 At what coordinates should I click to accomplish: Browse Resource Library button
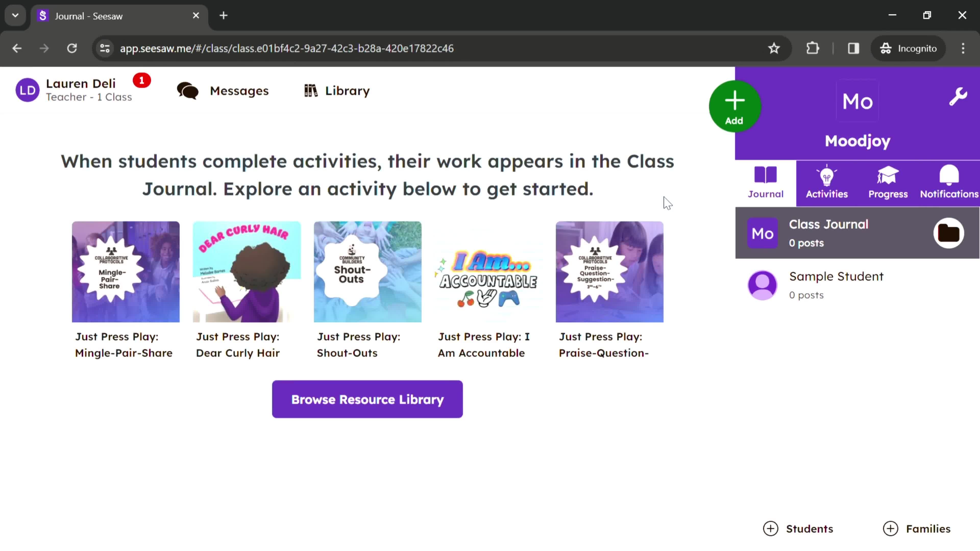click(367, 399)
